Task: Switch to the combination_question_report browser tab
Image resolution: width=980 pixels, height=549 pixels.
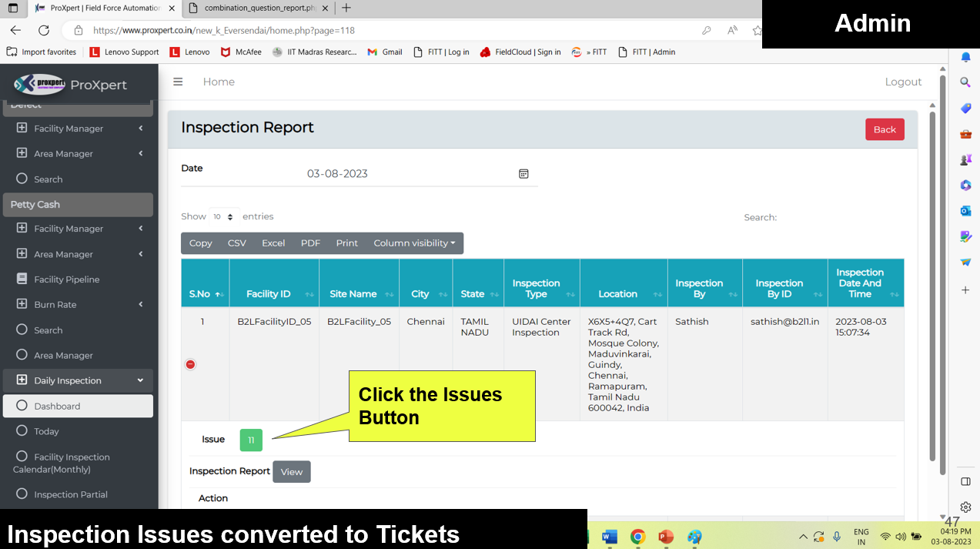Action: point(259,8)
